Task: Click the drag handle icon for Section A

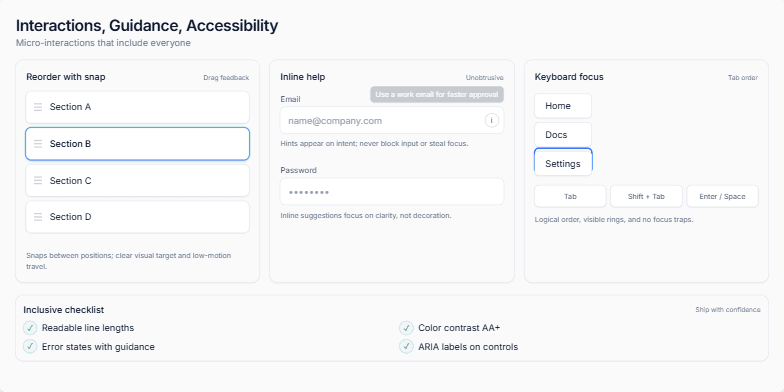Action: pyautogui.click(x=38, y=107)
